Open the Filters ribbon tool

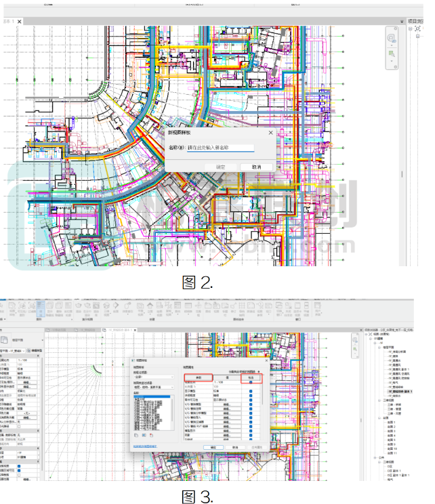32,309
